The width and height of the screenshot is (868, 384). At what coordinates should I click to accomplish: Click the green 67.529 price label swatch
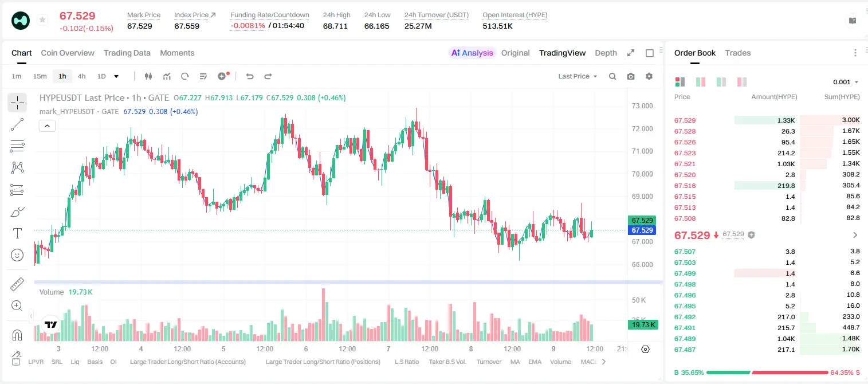coord(642,220)
